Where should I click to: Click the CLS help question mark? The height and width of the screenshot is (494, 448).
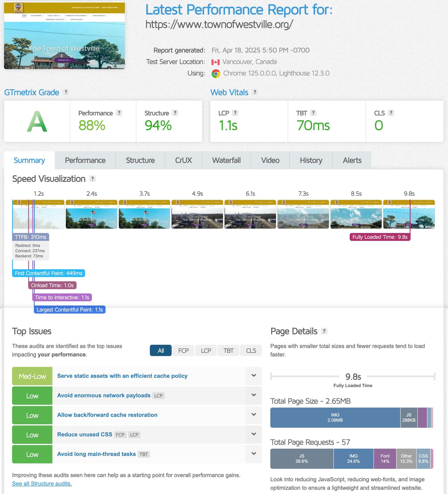(x=391, y=113)
